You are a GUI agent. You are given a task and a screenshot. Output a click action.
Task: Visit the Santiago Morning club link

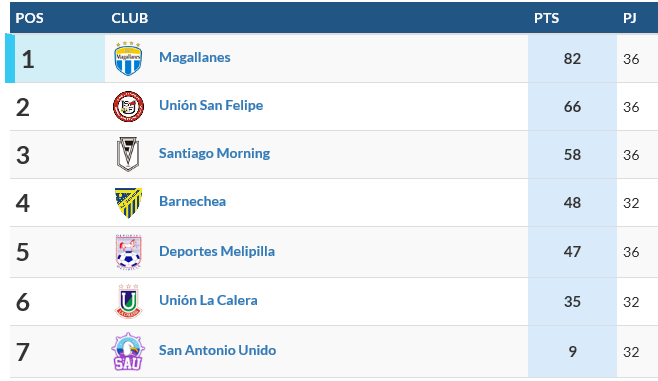pyautogui.click(x=214, y=153)
